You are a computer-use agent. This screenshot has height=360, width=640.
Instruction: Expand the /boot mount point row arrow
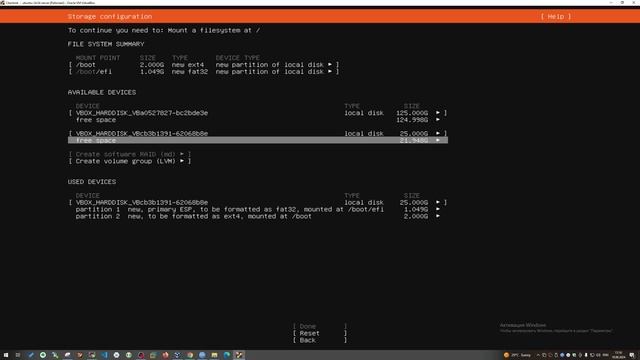[330, 64]
